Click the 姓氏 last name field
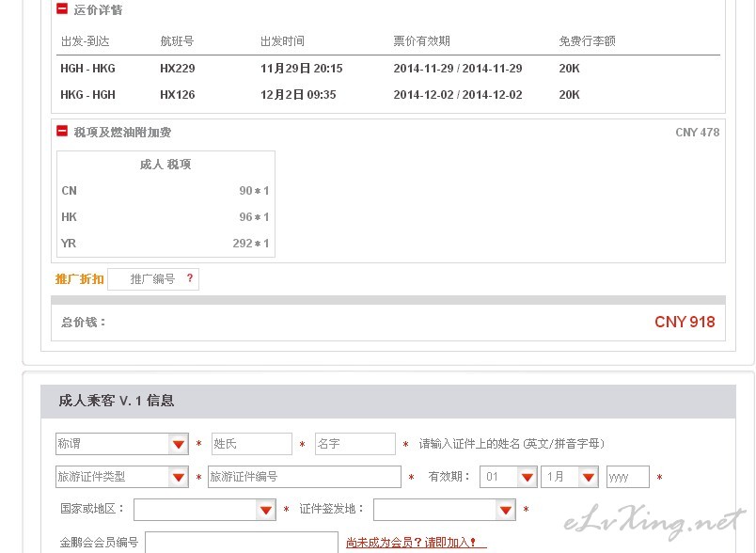The width and height of the screenshot is (756, 553). (251, 444)
